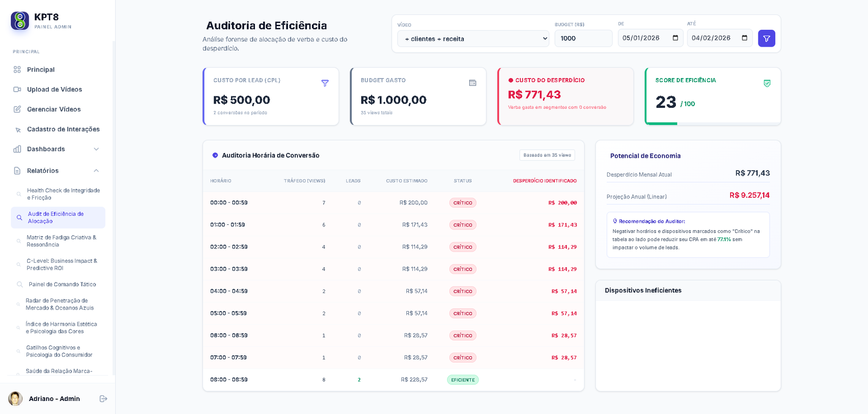Click the shield icon in Score de Eficiência card
This screenshot has width=868, height=414.
[767, 83]
